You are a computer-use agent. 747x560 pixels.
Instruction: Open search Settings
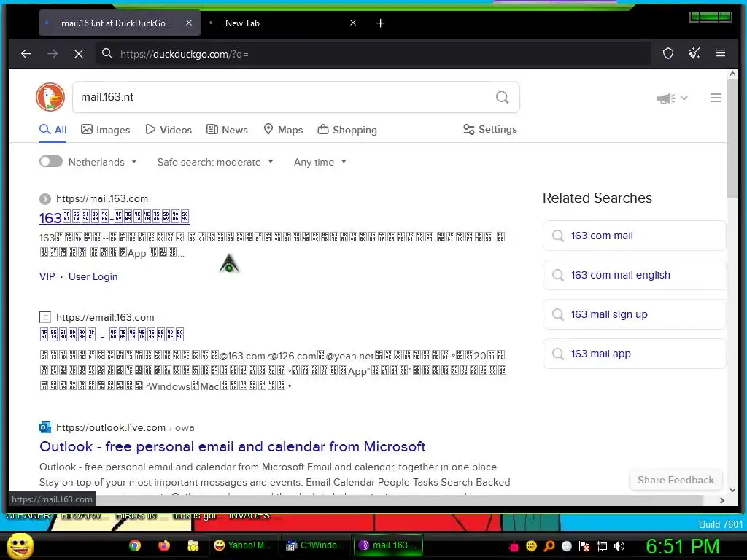(490, 129)
